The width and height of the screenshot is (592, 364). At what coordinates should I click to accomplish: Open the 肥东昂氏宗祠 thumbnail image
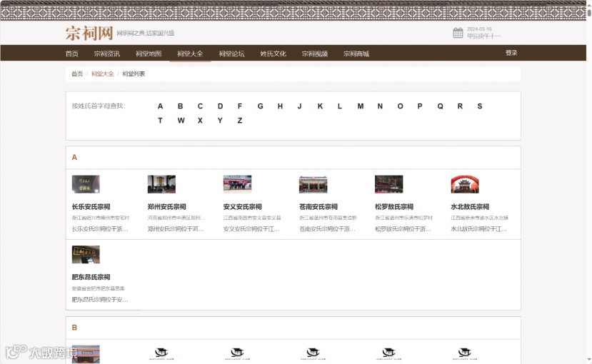point(86,255)
